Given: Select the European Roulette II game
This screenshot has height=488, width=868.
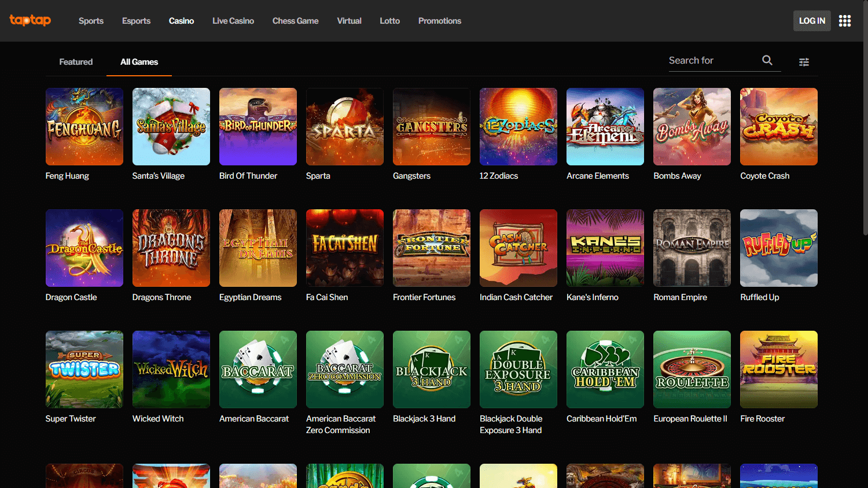Looking at the screenshot, I should (692, 369).
